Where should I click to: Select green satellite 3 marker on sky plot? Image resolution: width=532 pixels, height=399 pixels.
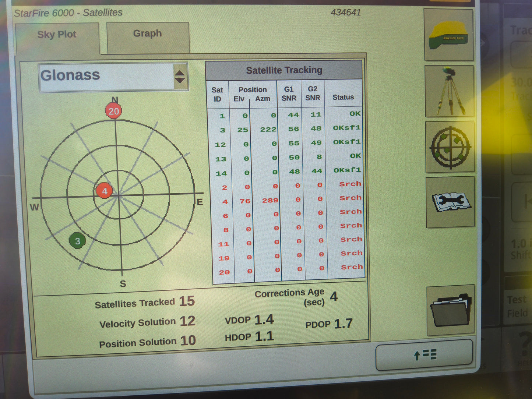click(x=77, y=241)
